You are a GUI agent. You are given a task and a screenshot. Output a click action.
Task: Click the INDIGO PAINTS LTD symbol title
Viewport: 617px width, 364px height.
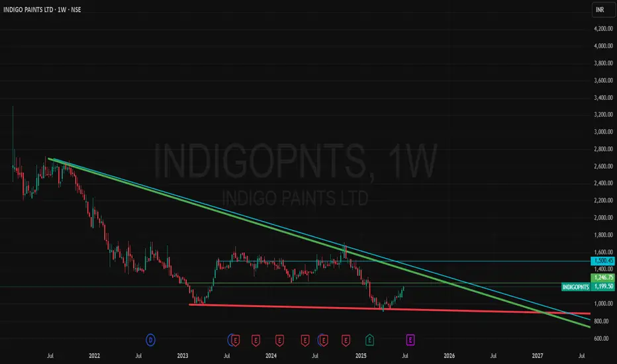(28, 9)
